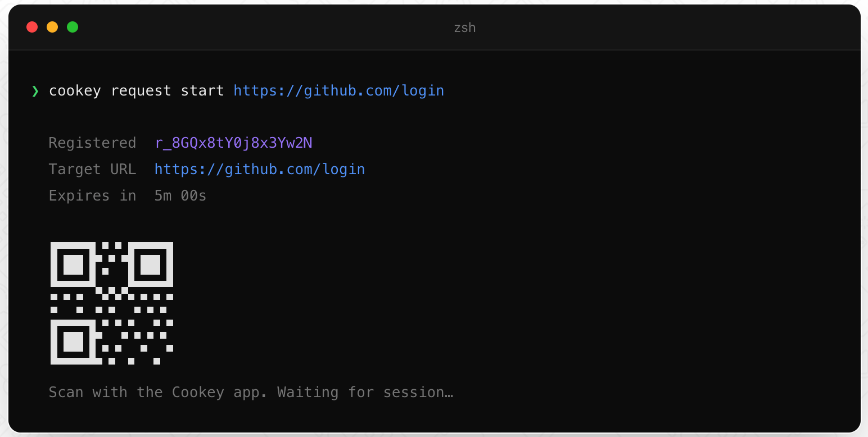Click the green prompt chevron icon
Image resolution: width=868 pixels, height=437 pixels.
pos(35,91)
